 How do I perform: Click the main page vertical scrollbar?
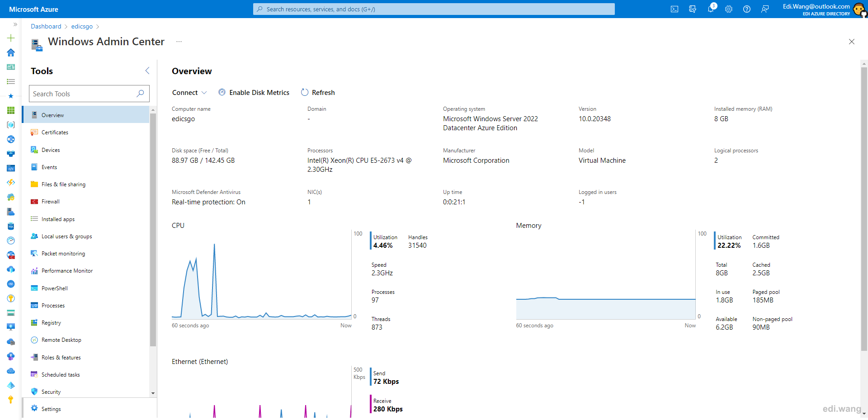tap(864, 208)
